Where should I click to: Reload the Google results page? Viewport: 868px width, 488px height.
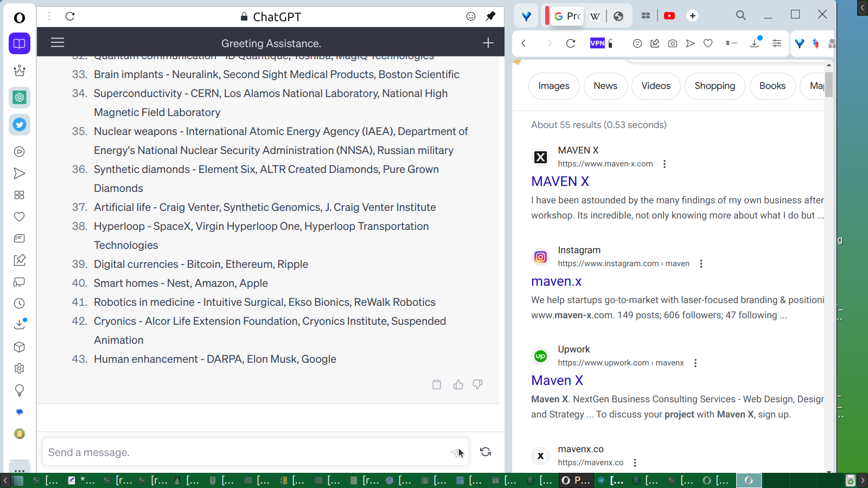pos(571,43)
